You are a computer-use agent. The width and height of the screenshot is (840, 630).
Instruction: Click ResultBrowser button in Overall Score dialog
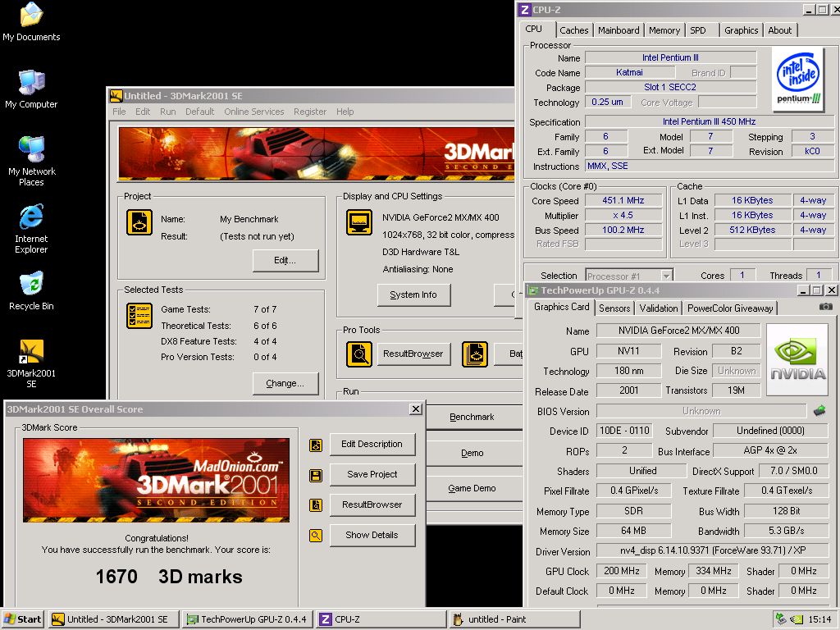point(372,504)
